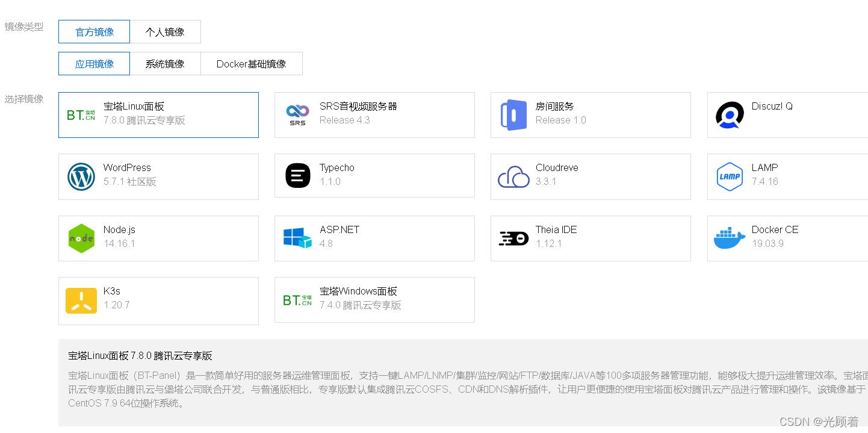Image resolution: width=868 pixels, height=433 pixels.
Task: Select the 应用镜像 tab
Action: point(94,64)
